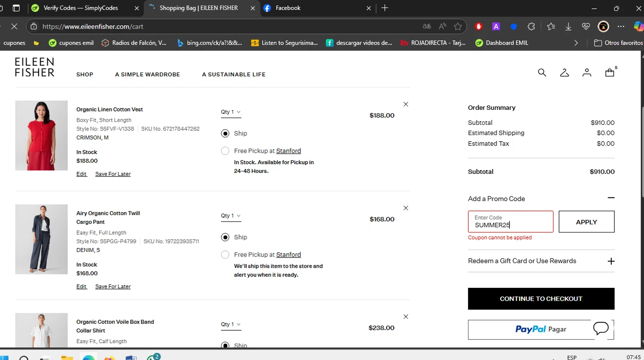
Task: Open the SHOP menu
Action: click(x=85, y=74)
